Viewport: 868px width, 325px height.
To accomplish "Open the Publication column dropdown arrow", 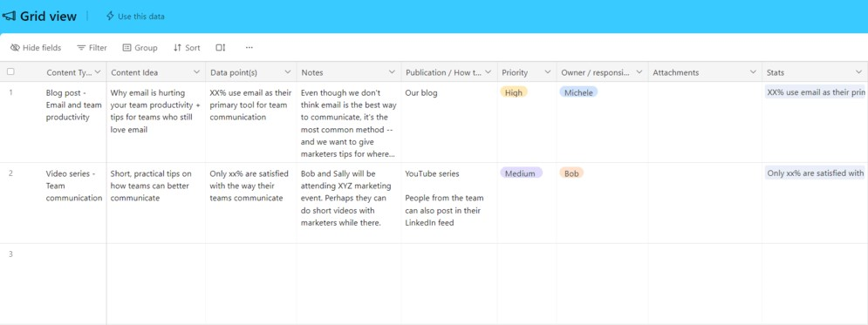I will click(489, 72).
